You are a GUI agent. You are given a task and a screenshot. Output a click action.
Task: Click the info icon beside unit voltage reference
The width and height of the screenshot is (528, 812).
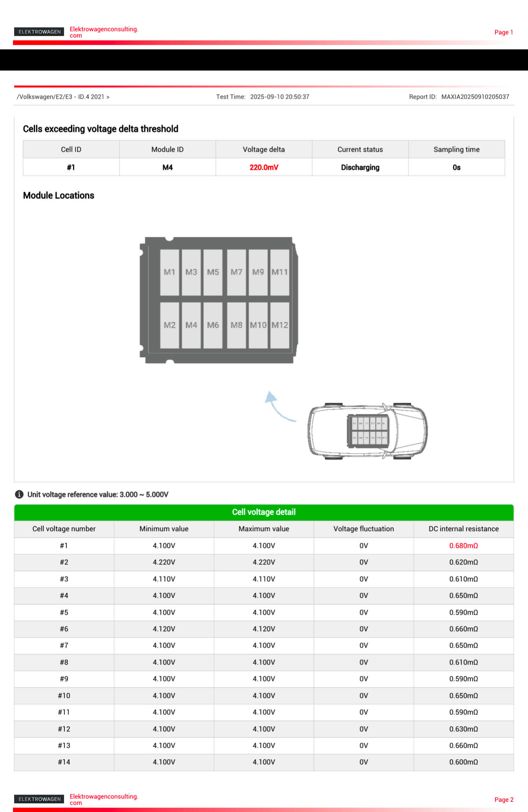(x=19, y=494)
